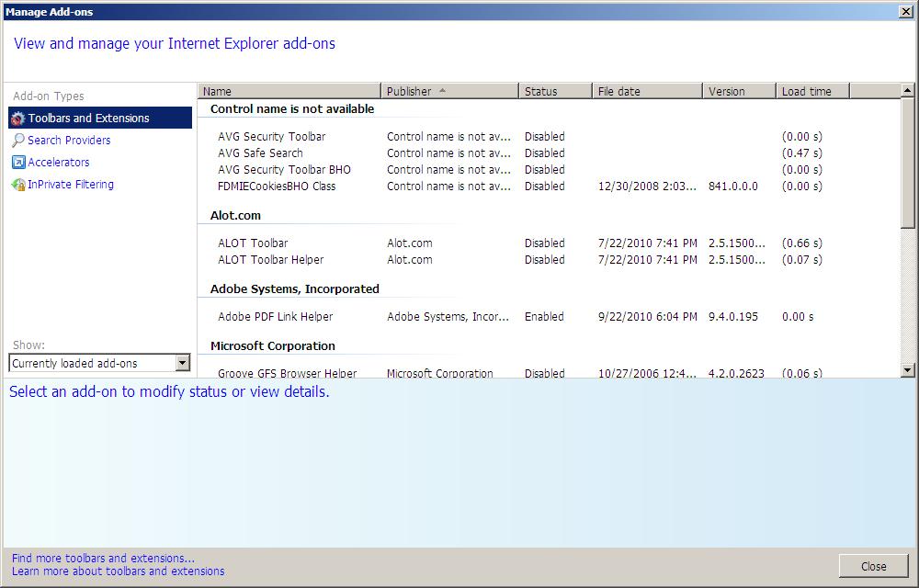The height and width of the screenshot is (588, 919).
Task: Sort add-ons by Load time
Action: coord(810,90)
